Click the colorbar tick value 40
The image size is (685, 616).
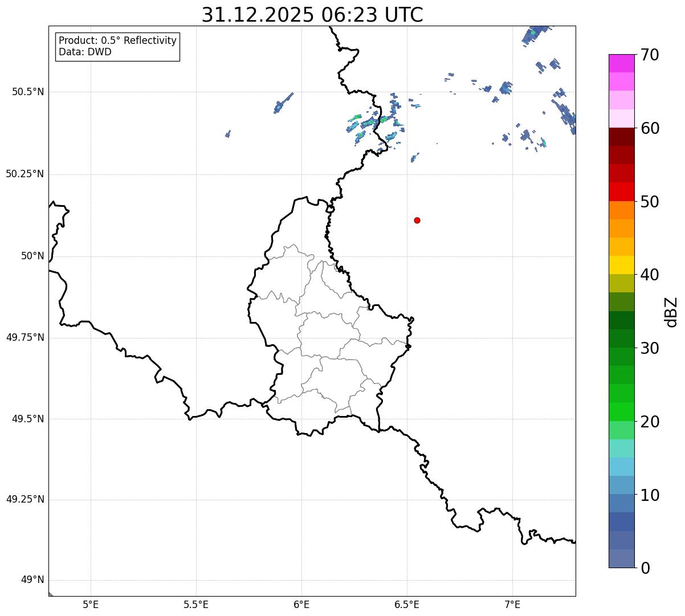point(650,275)
